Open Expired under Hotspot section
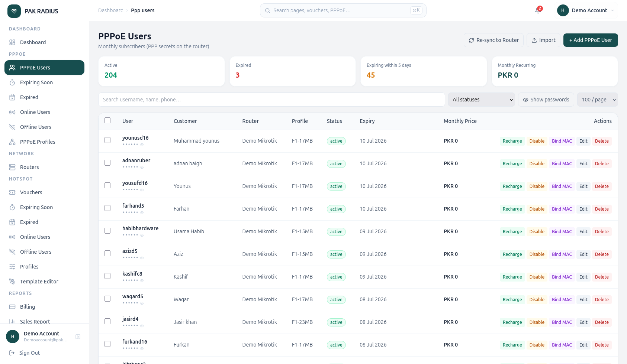The height and width of the screenshot is (364, 627). coord(44,222)
